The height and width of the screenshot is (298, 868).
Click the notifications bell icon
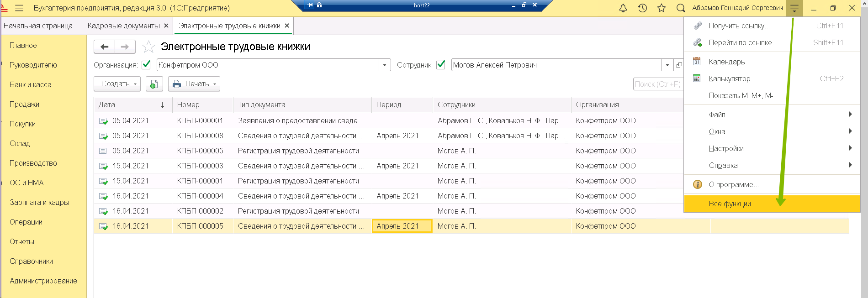623,8
